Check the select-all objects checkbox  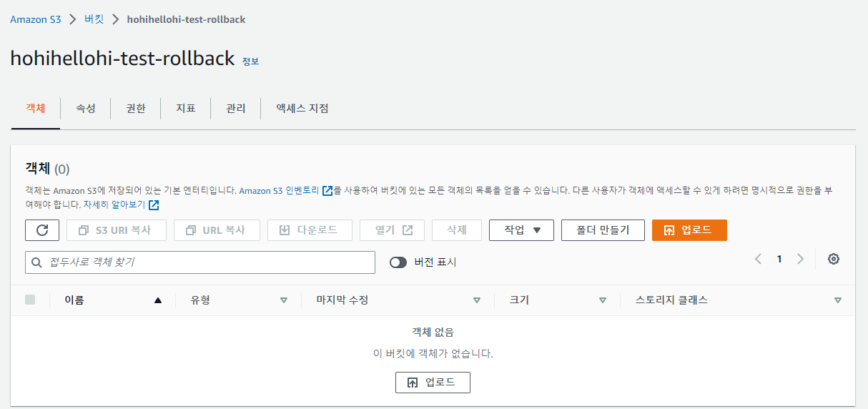[x=30, y=300]
